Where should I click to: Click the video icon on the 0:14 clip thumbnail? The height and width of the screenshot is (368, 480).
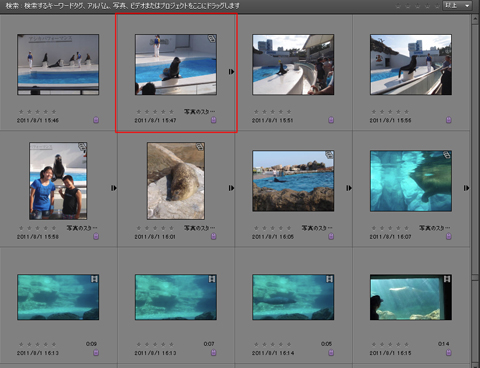click(447, 279)
